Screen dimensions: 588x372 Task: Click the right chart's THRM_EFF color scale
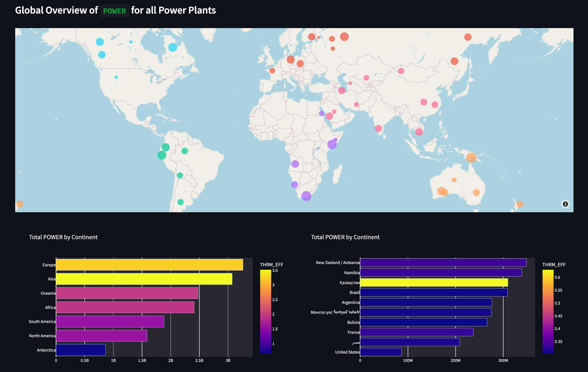(548, 311)
